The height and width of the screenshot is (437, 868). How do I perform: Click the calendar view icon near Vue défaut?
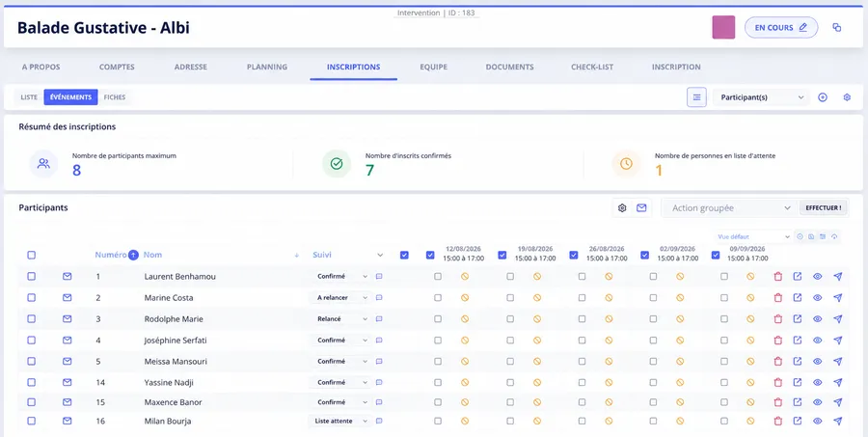[x=823, y=236]
